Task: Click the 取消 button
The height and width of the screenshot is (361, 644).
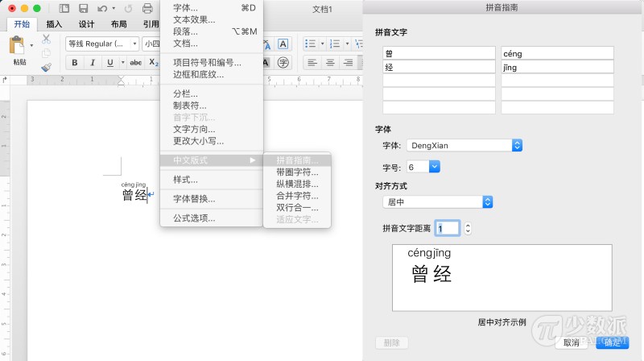Action: 573,342
